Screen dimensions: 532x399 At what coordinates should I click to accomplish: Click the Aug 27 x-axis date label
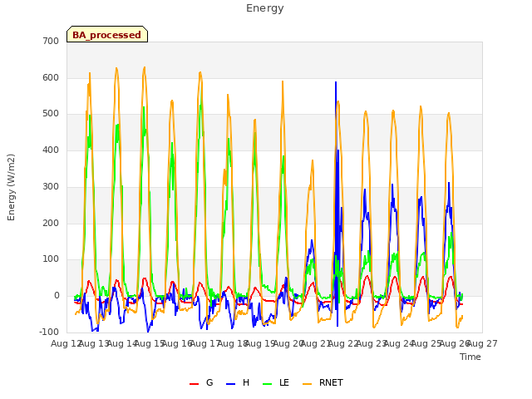click(x=483, y=344)
